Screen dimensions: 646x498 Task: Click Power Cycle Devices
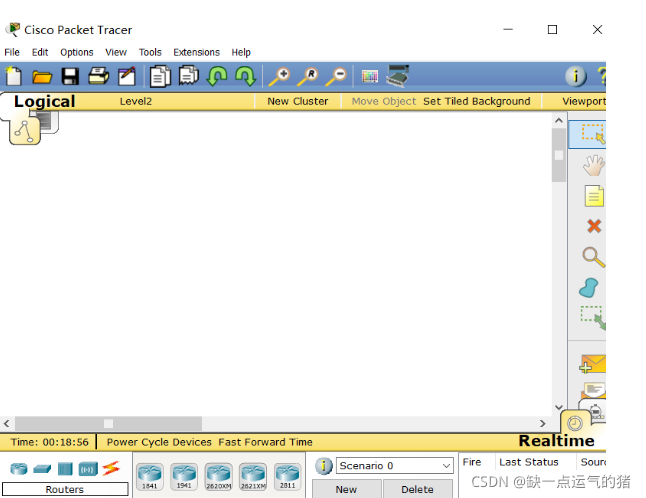[x=159, y=442]
